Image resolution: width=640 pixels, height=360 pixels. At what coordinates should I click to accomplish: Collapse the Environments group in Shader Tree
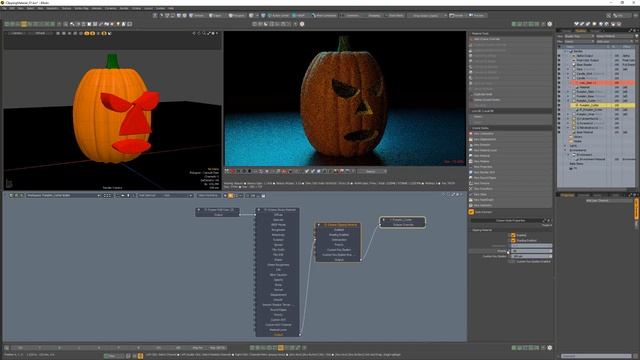point(565,150)
